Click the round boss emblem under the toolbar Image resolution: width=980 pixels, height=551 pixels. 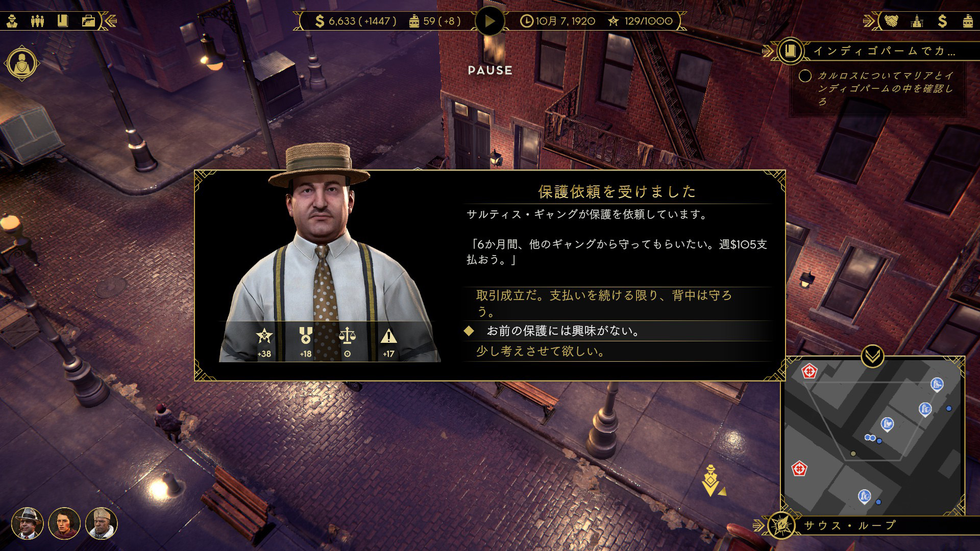click(21, 64)
